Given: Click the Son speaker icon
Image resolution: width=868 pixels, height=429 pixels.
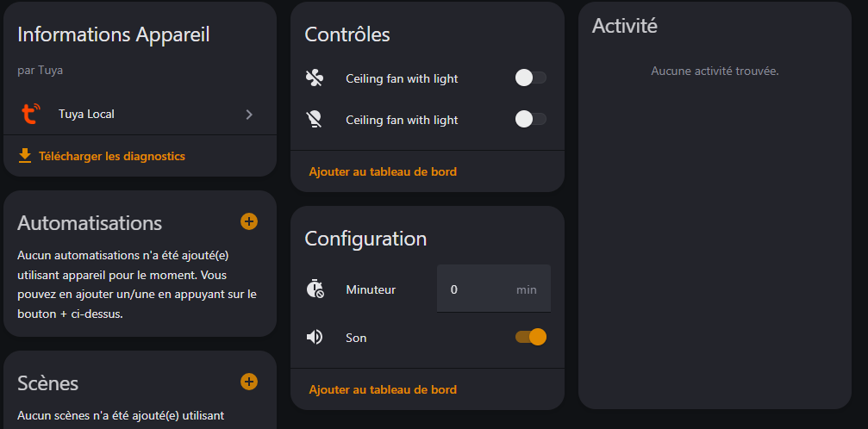Looking at the screenshot, I should point(315,337).
